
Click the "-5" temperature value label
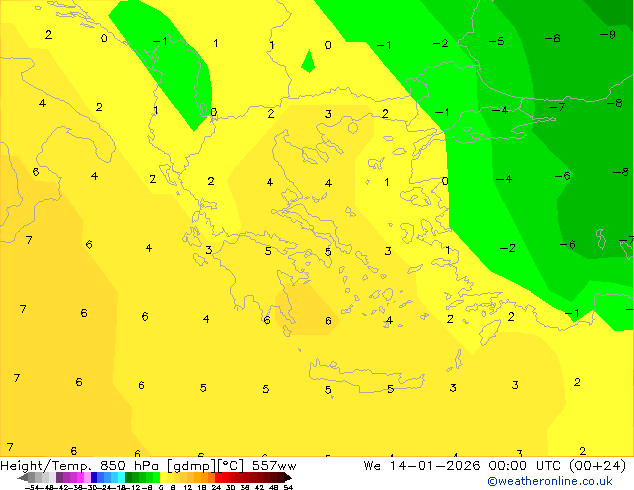coord(496,42)
